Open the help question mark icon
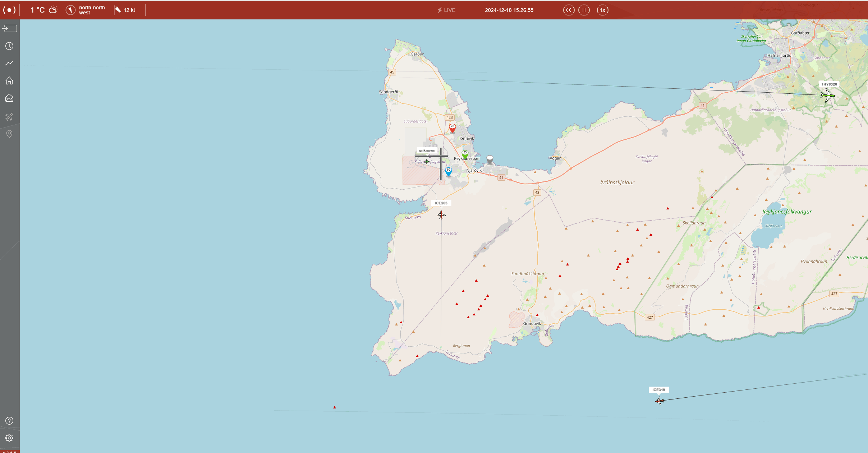Screen dimensions: 868x453 (9, 421)
